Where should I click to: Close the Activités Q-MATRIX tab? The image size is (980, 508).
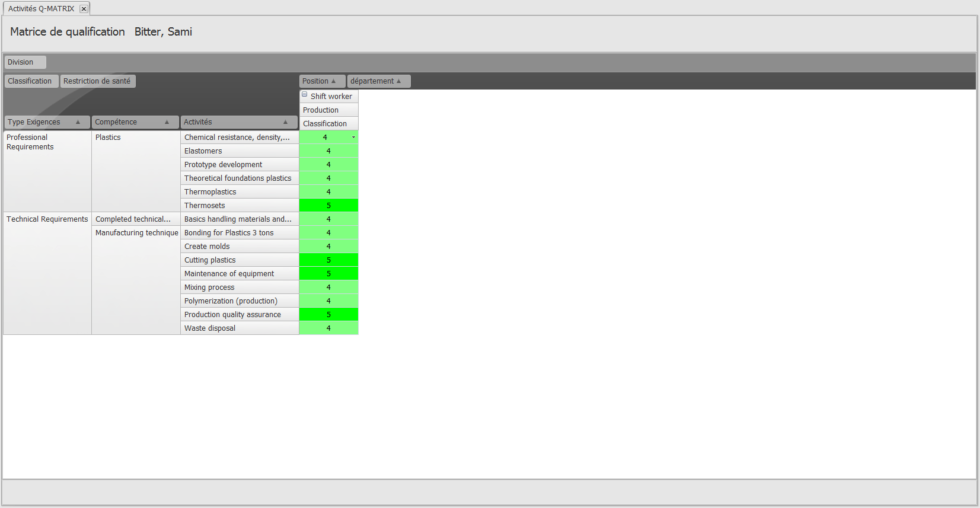click(84, 9)
